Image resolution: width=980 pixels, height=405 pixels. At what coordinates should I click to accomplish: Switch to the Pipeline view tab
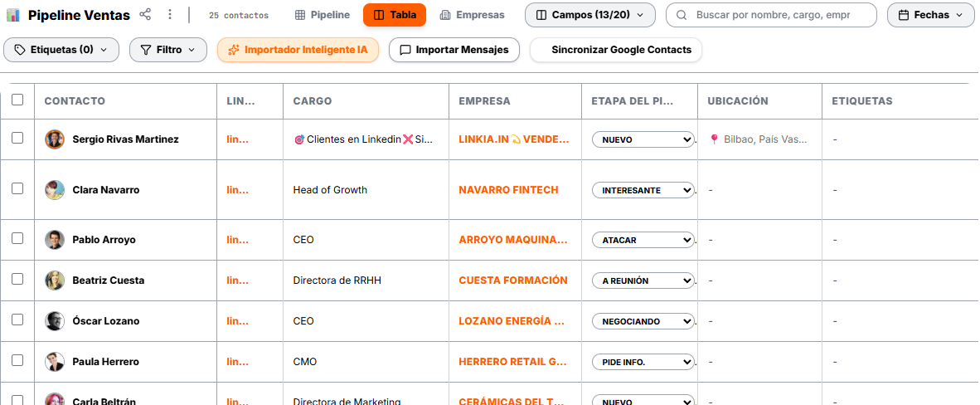point(323,15)
